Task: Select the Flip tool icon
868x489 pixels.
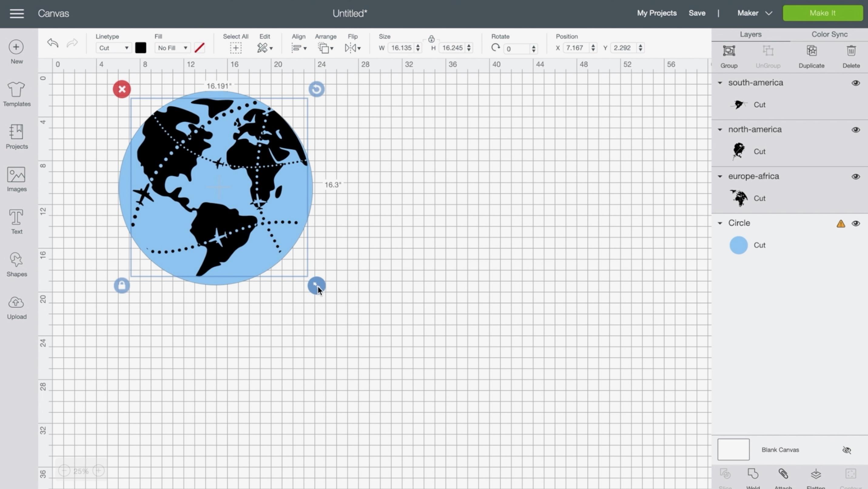Action: (352, 48)
